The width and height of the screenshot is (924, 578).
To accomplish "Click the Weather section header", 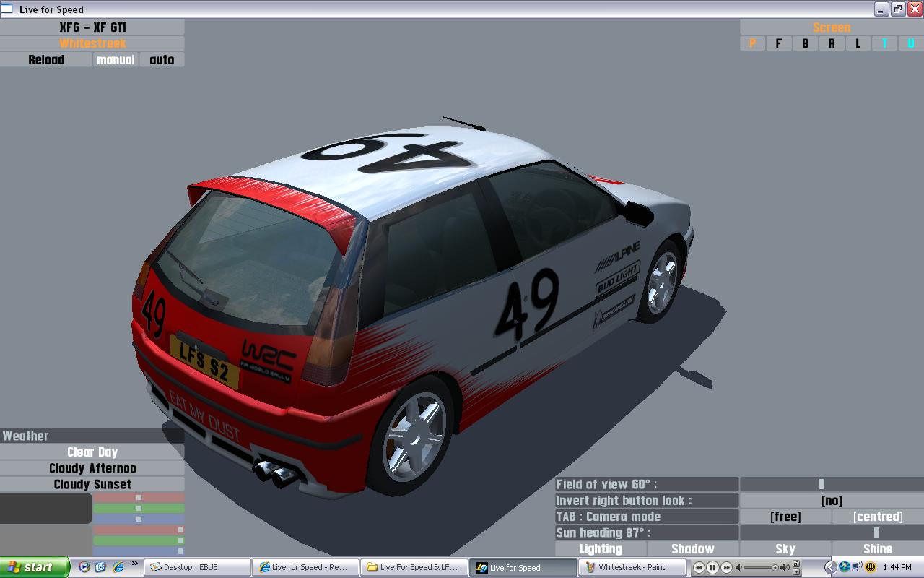I will (x=92, y=436).
